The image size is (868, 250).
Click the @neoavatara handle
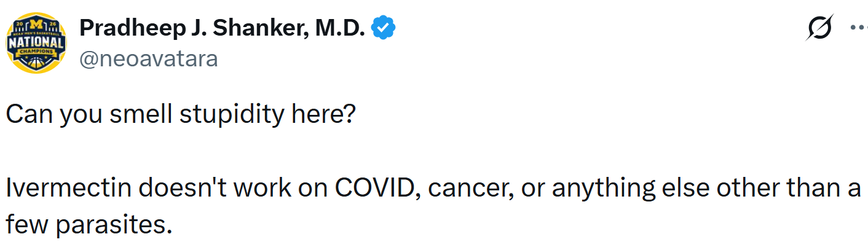(x=148, y=59)
